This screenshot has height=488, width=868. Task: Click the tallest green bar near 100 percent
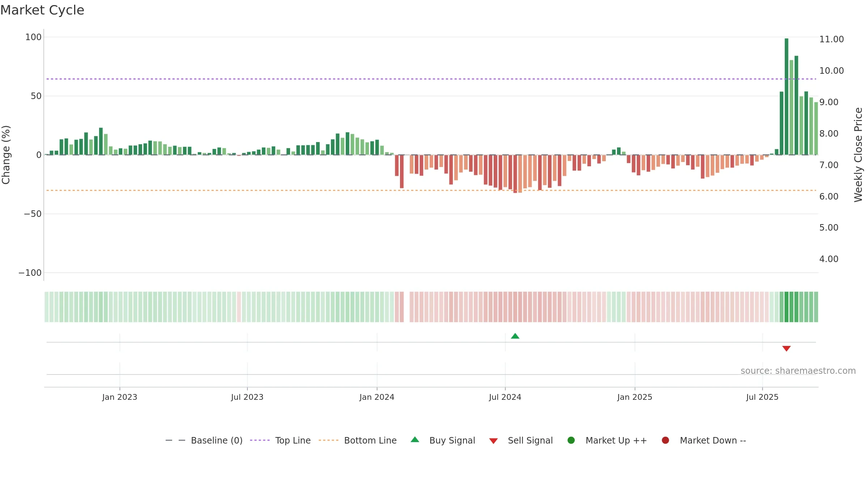tap(786, 97)
